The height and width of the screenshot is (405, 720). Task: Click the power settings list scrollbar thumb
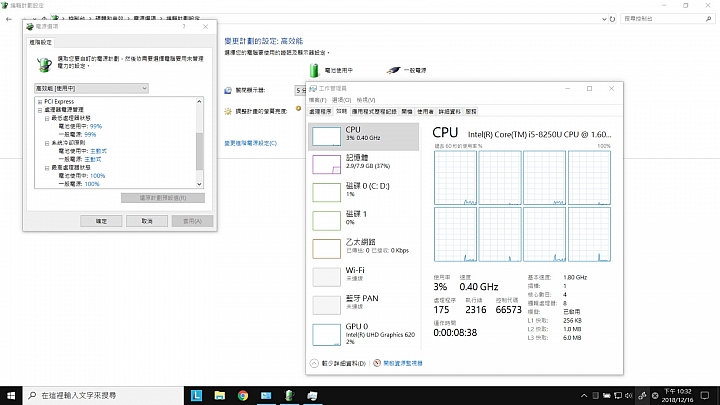click(199, 152)
